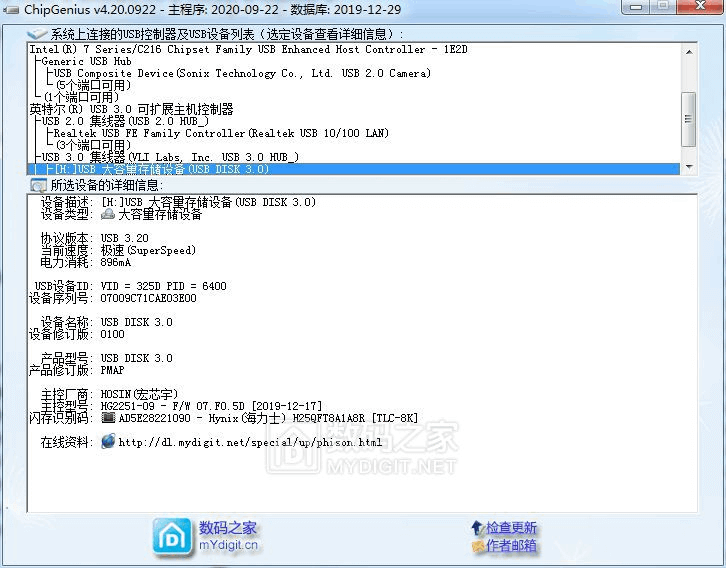
Task: Click the 检查更新 link
Action: [511, 528]
